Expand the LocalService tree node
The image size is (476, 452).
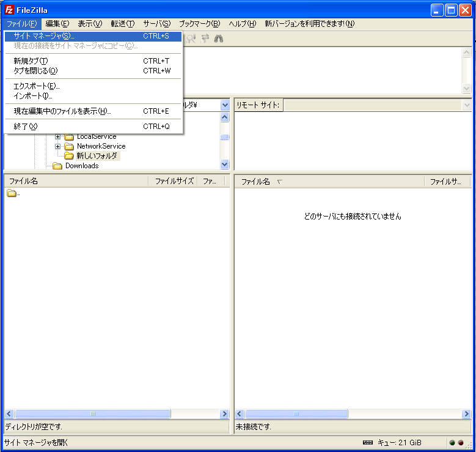click(57, 136)
